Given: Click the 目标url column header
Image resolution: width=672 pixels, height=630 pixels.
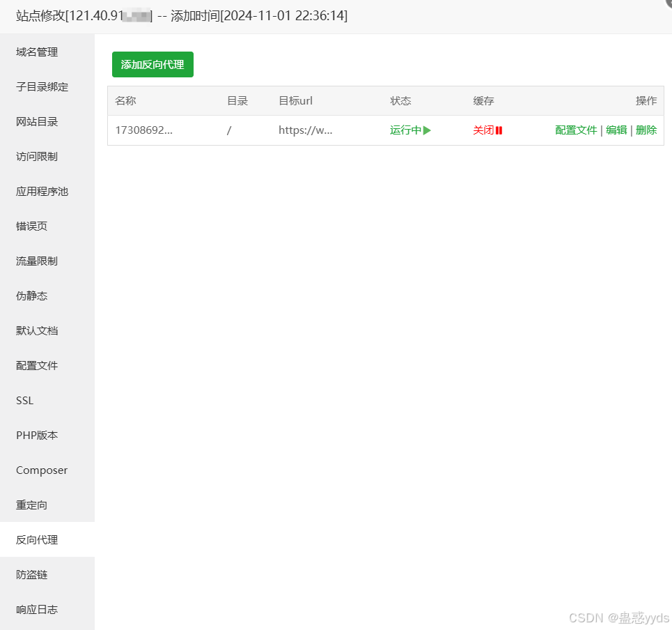Looking at the screenshot, I should pos(295,101).
